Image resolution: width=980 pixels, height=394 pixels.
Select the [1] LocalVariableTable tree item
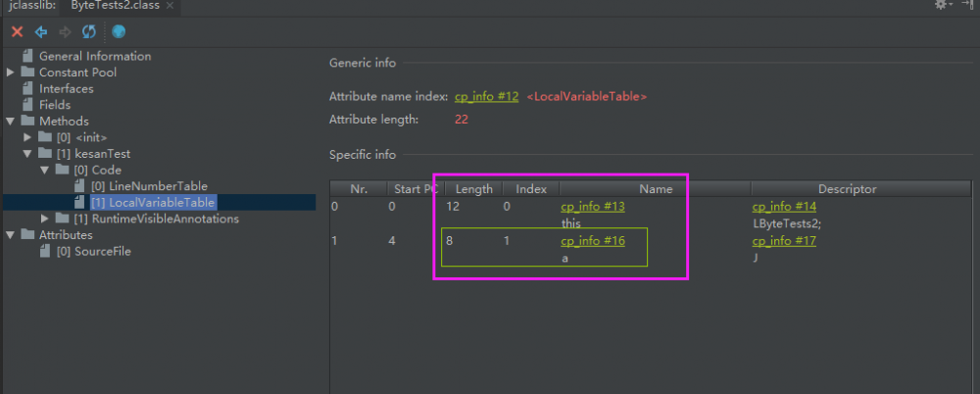[x=153, y=203]
